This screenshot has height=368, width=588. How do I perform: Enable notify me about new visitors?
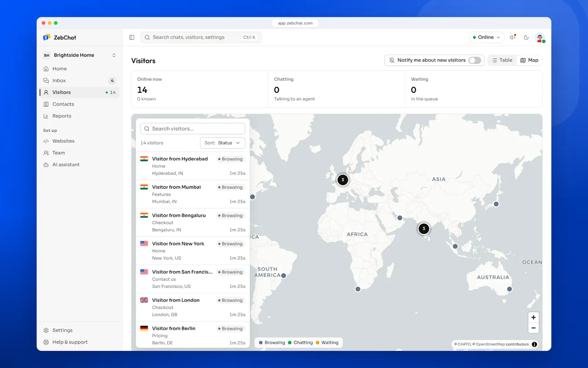coord(474,60)
